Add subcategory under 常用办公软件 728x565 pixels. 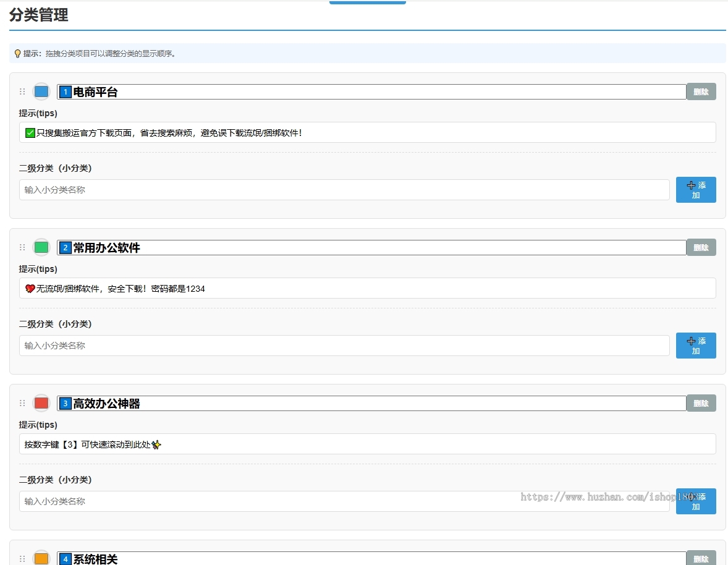click(696, 346)
